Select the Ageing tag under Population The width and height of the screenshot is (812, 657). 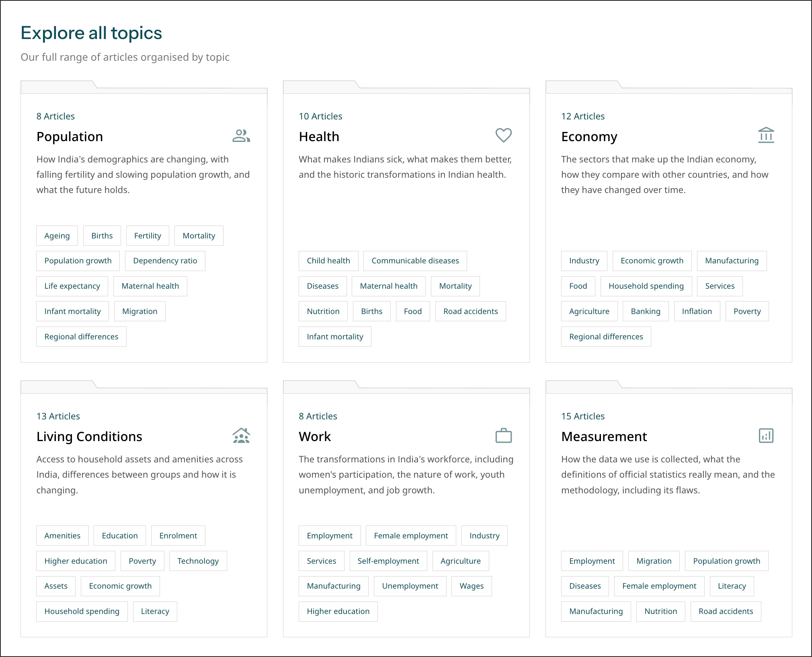[57, 236]
